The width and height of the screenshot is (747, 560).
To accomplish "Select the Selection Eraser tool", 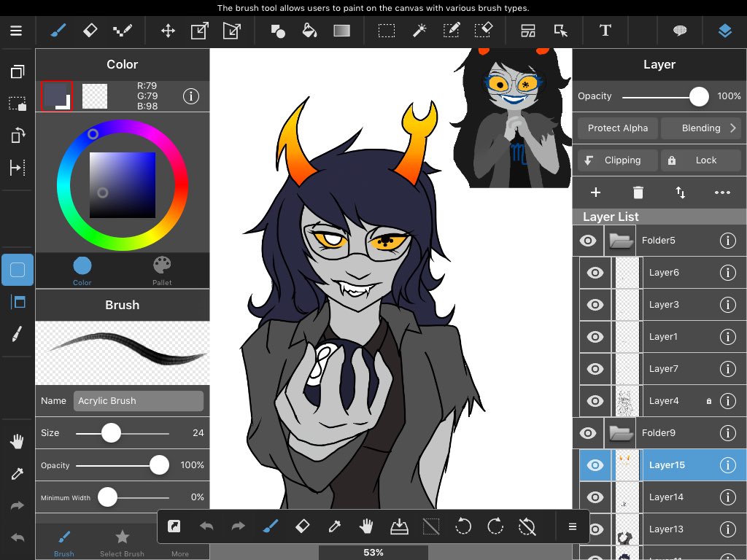I will pos(484,31).
